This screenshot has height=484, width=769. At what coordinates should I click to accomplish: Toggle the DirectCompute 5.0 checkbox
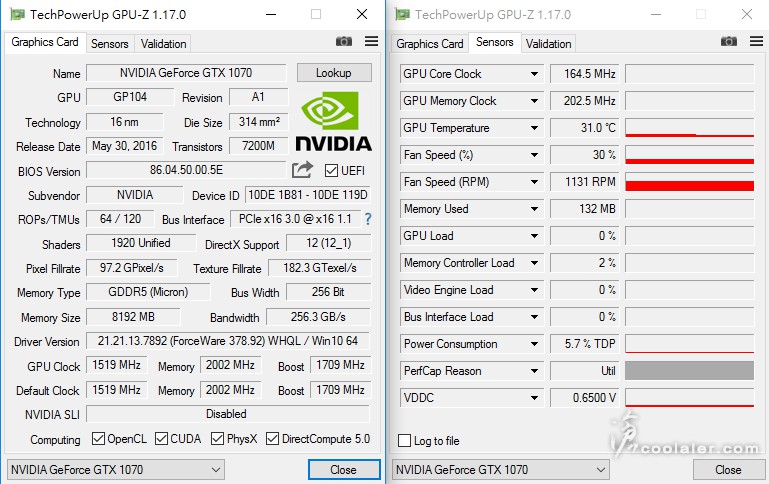click(x=272, y=438)
